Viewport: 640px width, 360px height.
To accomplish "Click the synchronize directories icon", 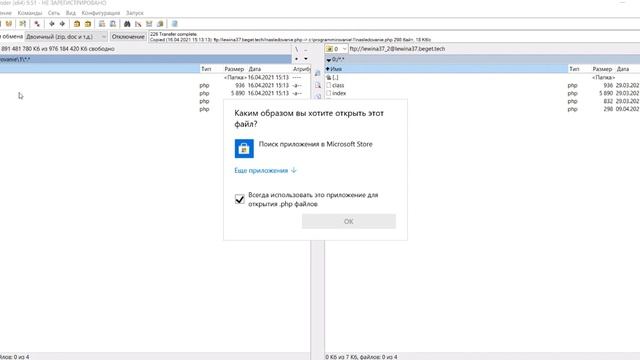I will tap(149, 24).
